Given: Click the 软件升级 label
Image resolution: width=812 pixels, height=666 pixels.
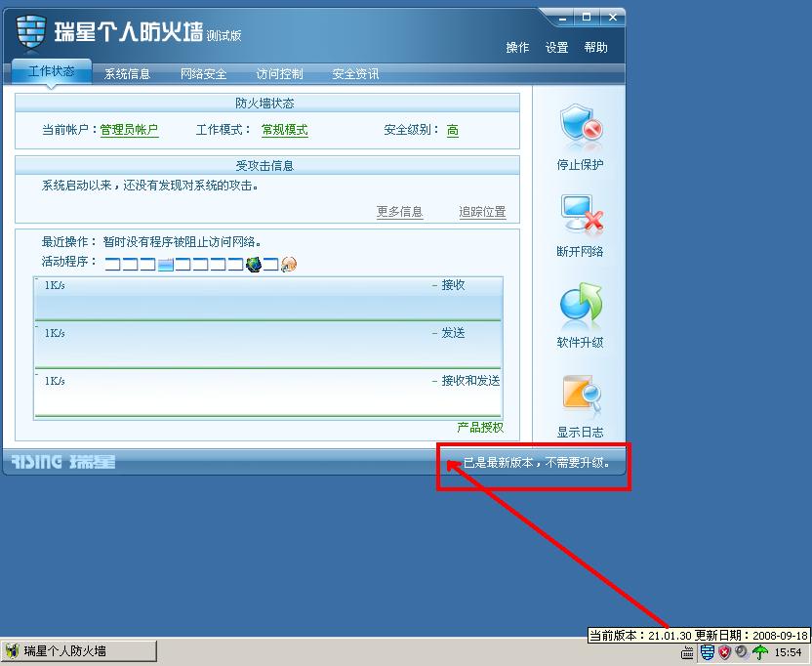Looking at the screenshot, I should pyautogui.click(x=581, y=343).
